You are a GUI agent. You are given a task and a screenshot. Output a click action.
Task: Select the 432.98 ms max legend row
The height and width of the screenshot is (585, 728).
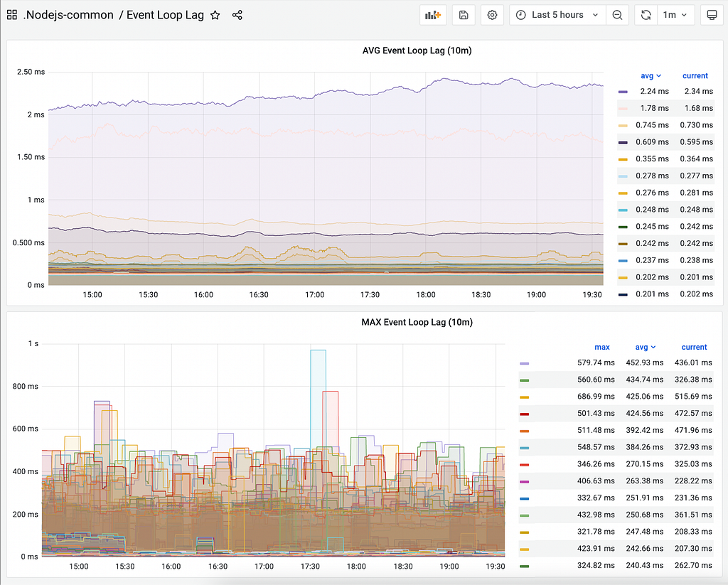click(x=616, y=515)
